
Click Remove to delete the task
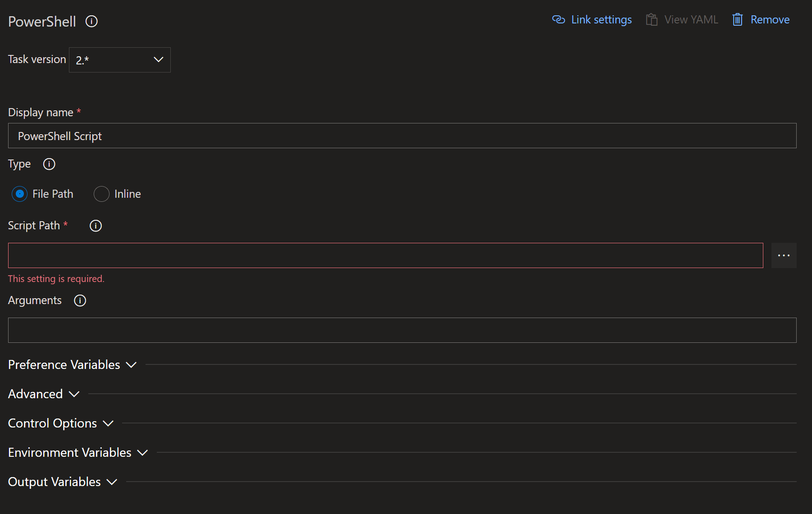coord(770,19)
